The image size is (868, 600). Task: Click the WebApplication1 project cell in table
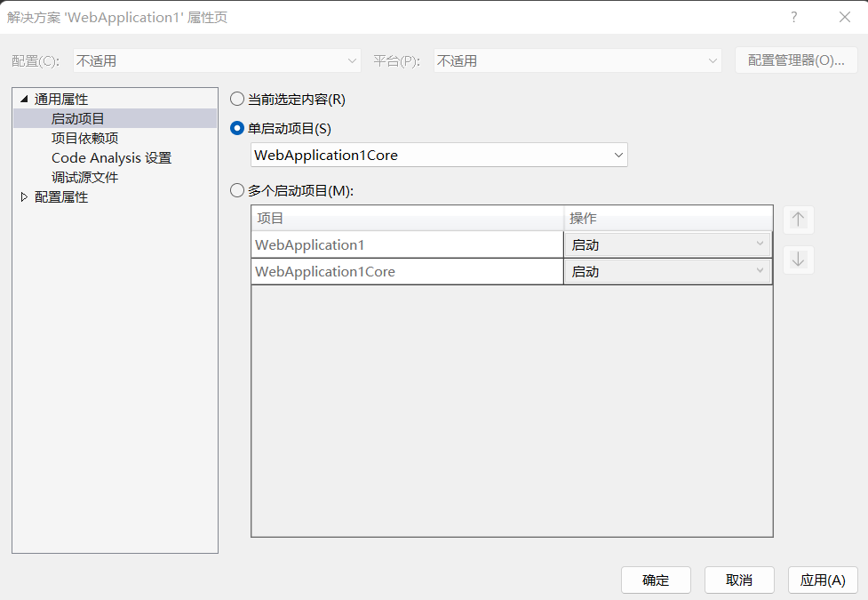coord(407,244)
